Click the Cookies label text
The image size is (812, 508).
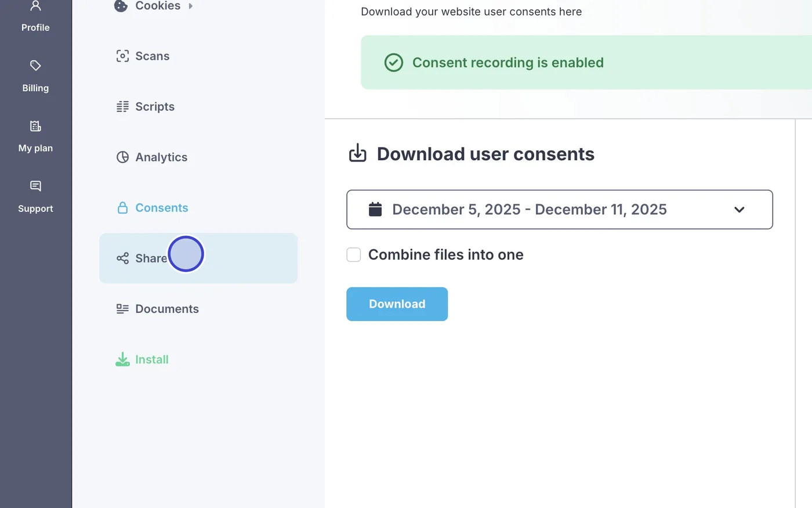click(158, 6)
